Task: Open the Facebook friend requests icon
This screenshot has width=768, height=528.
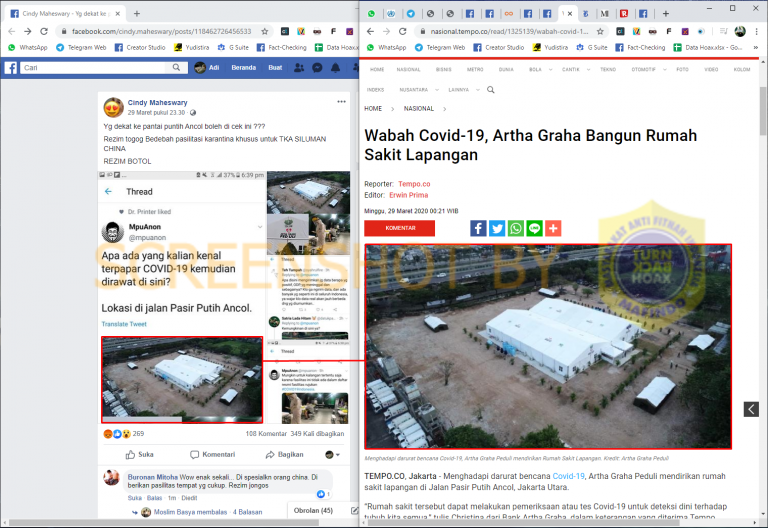Action: point(299,68)
